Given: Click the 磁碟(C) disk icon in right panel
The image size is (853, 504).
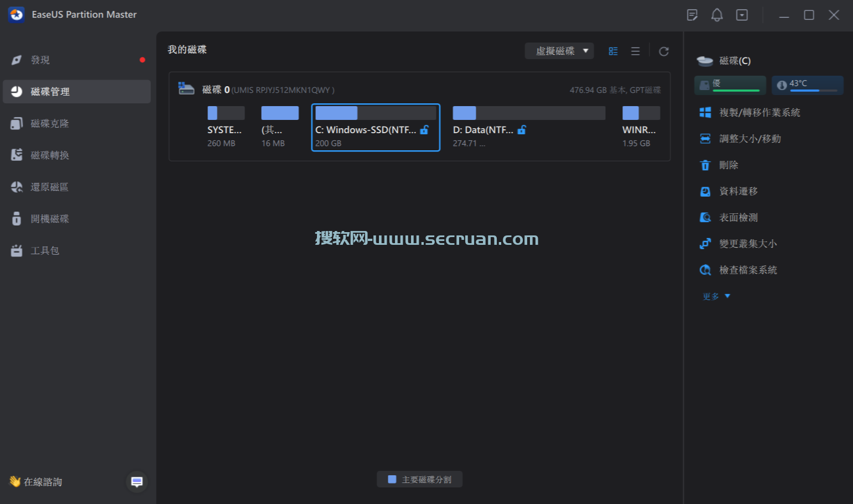Looking at the screenshot, I should tap(705, 61).
